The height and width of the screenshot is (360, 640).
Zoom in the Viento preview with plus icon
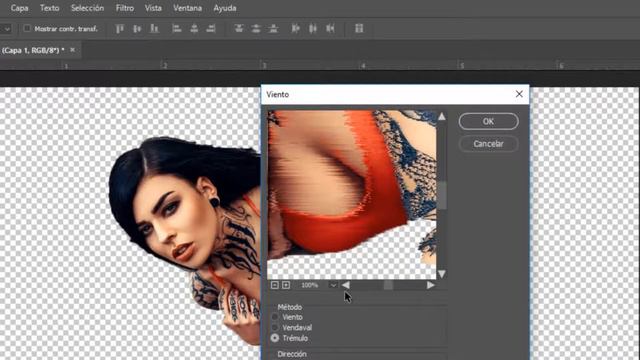286,285
